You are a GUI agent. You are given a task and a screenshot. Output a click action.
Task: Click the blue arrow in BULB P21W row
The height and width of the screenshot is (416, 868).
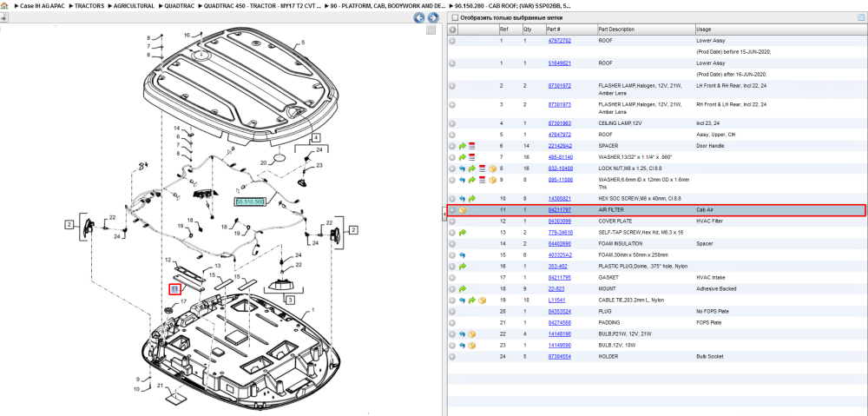pos(463,334)
